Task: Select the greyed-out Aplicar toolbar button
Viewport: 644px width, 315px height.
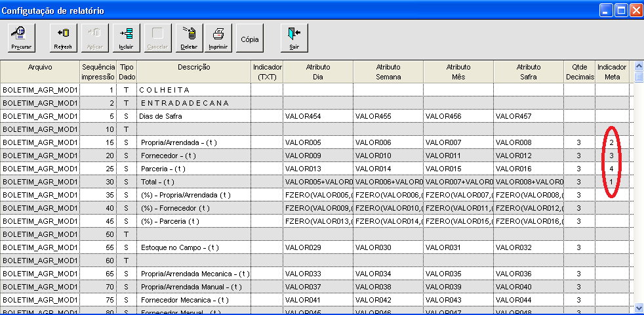Action: point(95,38)
